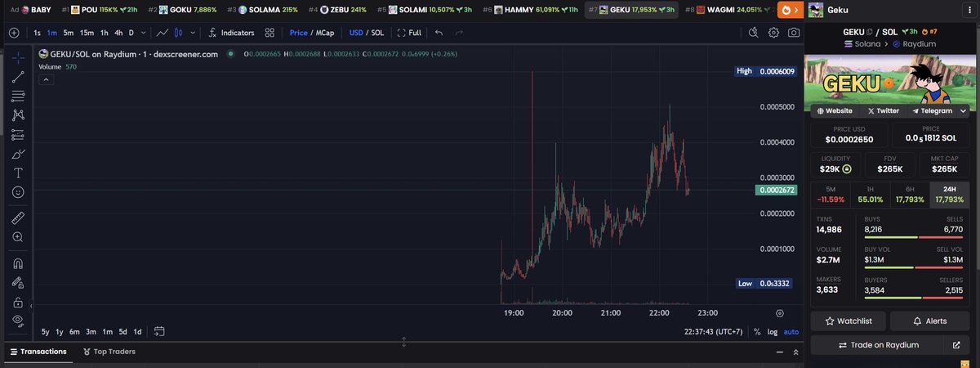Select the 1h timeframe
This screenshot has height=368, width=980.
click(104, 33)
